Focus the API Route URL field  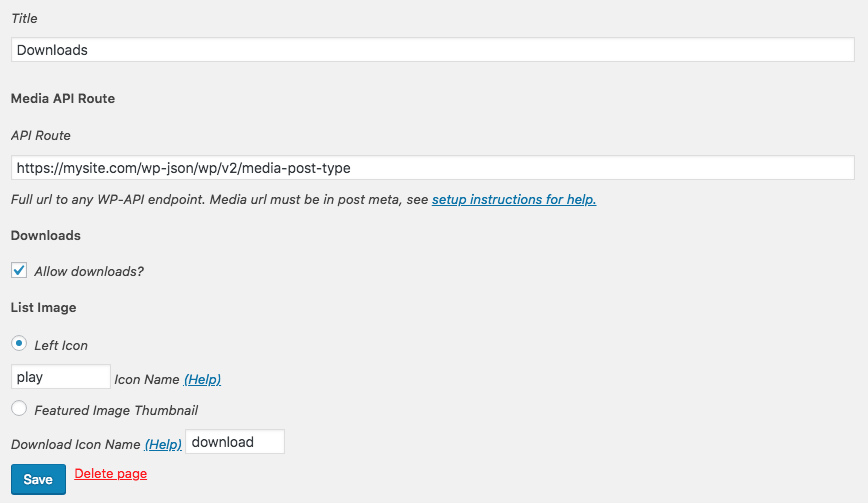432,168
